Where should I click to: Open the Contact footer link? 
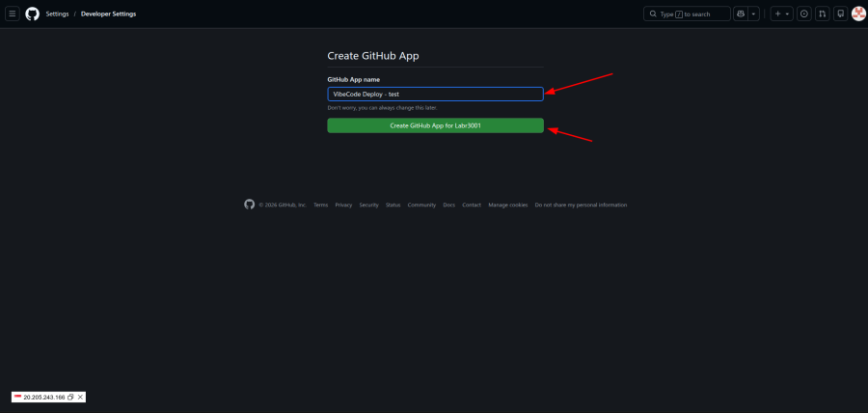pos(472,205)
